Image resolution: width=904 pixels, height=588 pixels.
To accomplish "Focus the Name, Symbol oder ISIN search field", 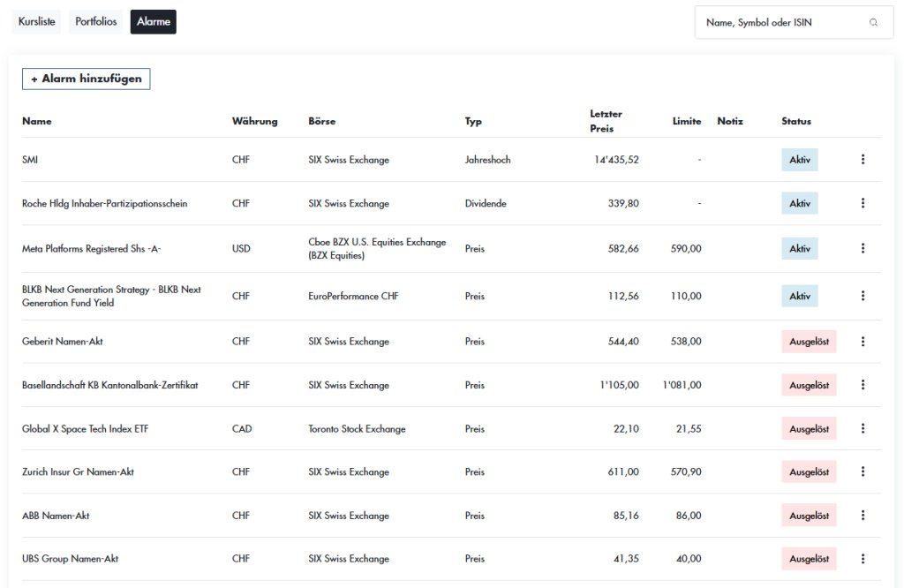I will click(794, 22).
